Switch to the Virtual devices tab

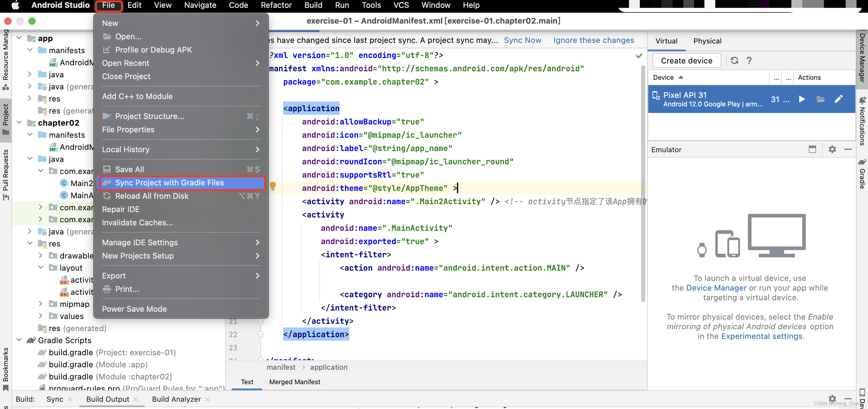[x=666, y=41]
